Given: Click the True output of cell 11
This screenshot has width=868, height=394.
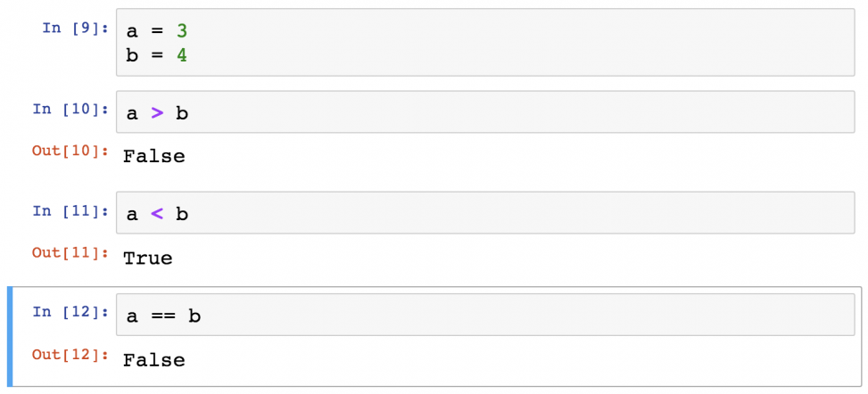Looking at the screenshot, I should click(147, 259).
